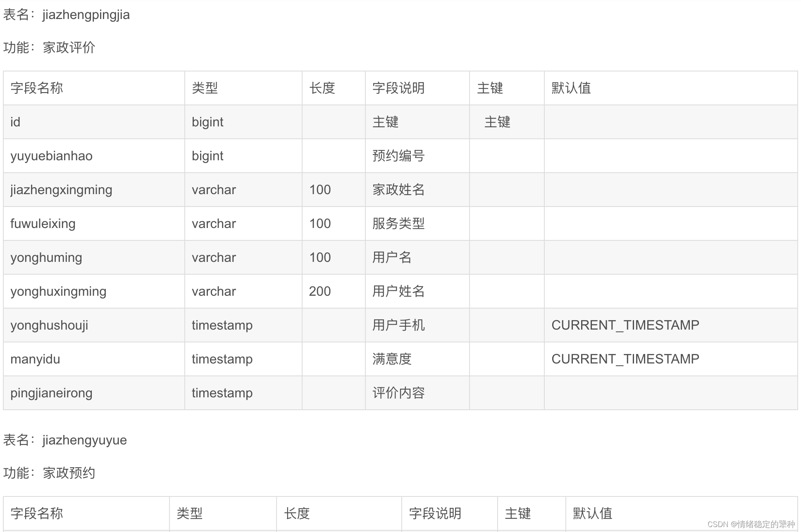Click the manyidu field name

(35, 359)
